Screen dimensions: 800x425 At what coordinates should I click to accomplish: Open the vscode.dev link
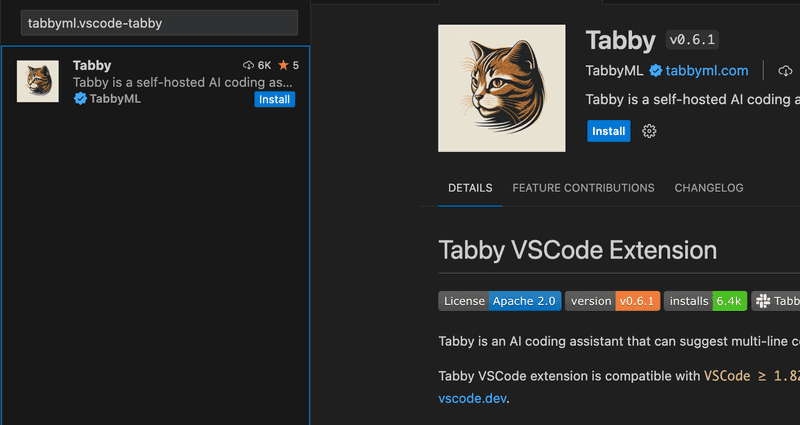(x=472, y=398)
